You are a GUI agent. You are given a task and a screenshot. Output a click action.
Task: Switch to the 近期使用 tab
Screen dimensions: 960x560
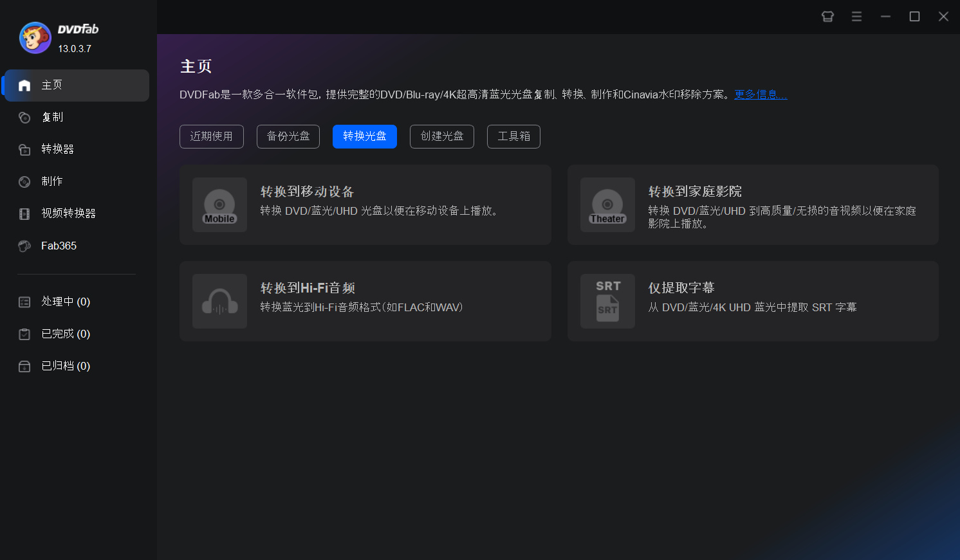212,136
